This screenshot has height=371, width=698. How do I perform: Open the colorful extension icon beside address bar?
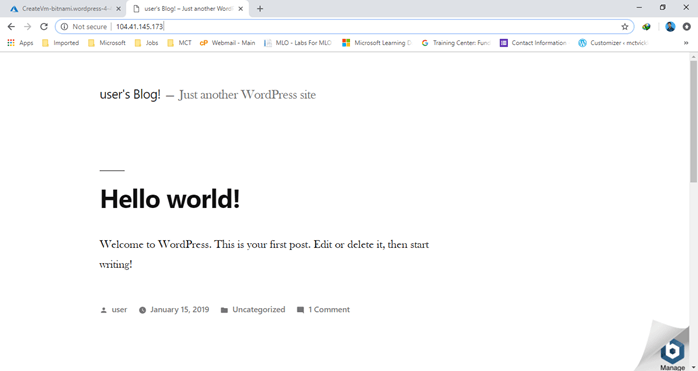click(646, 27)
